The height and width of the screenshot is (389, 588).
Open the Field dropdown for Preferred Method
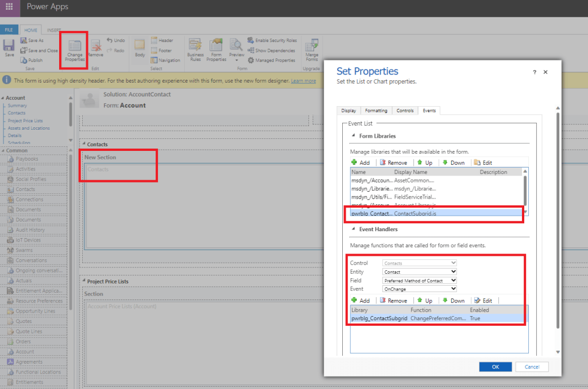(420, 280)
